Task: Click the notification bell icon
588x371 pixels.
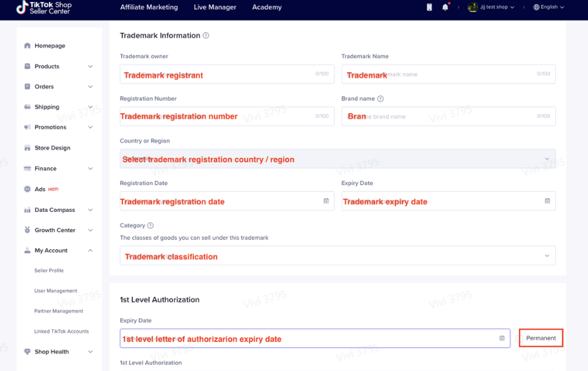Action: [x=445, y=7]
